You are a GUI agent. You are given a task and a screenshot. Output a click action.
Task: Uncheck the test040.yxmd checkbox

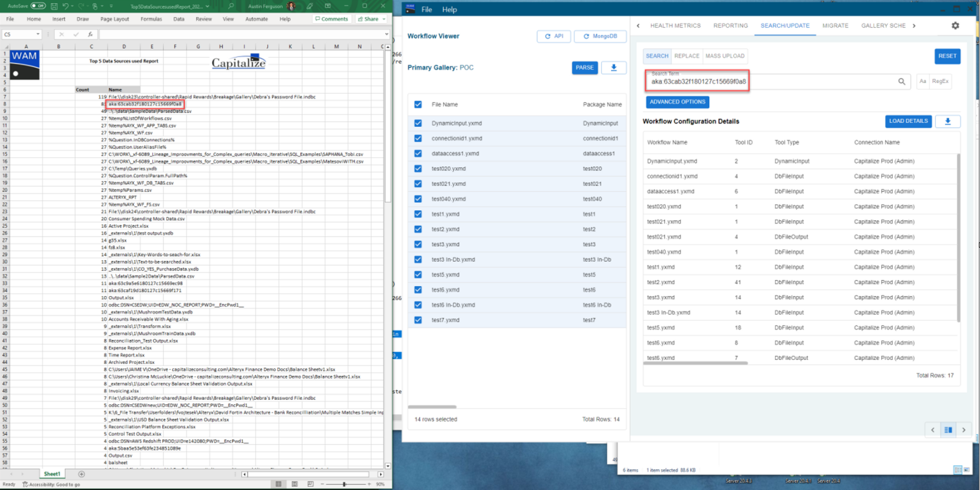(x=418, y=199)
